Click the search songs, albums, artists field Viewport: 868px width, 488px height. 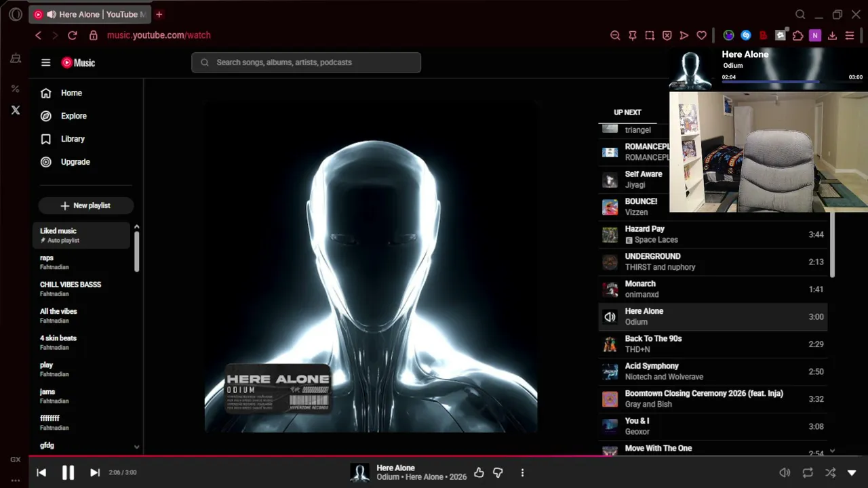coord(306,62)
